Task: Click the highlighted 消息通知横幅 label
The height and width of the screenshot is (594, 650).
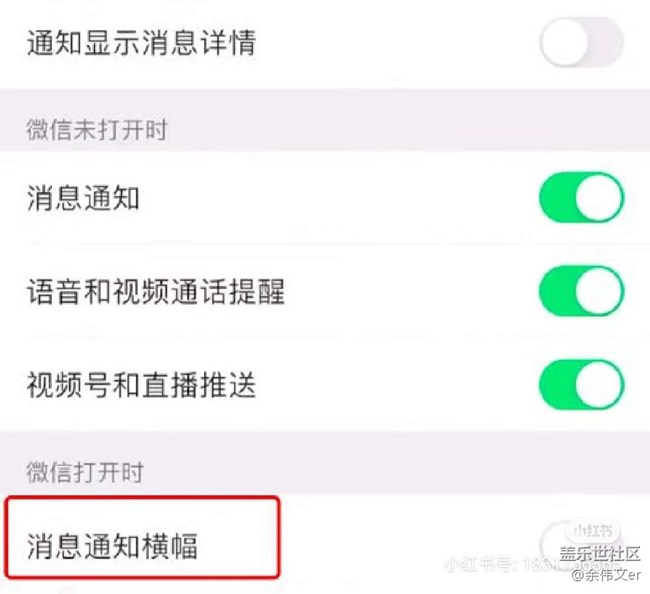Action: tap(112, 546)
